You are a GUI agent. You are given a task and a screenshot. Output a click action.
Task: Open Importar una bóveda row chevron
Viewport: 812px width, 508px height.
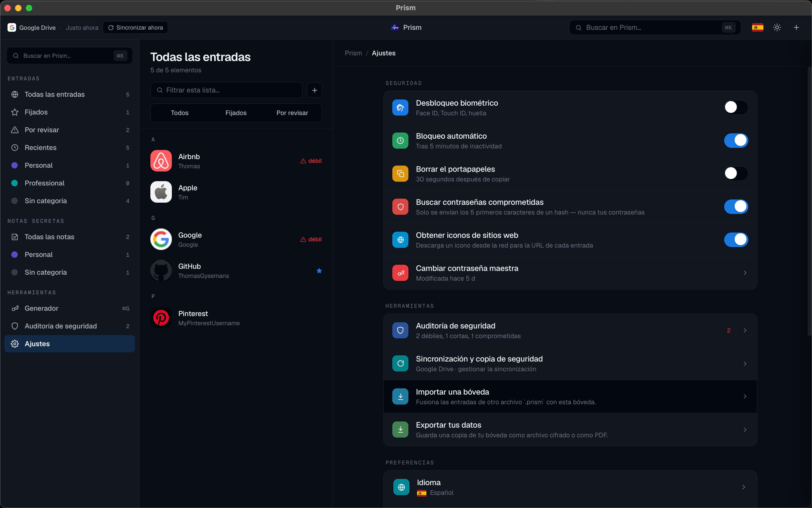coord(745,397)
